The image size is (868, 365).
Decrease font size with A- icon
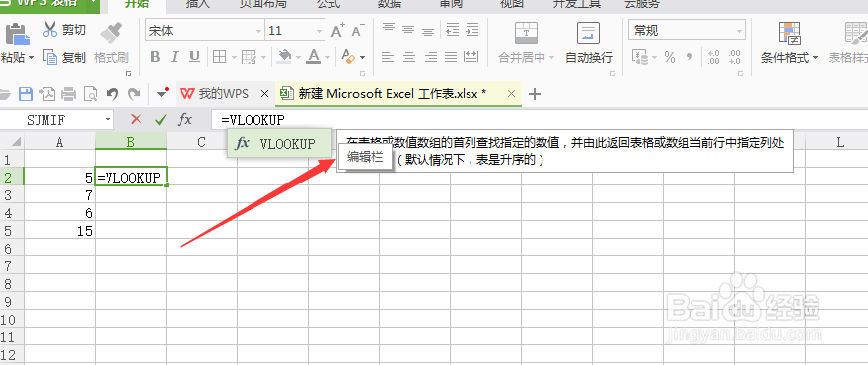(x=358, y=31)
